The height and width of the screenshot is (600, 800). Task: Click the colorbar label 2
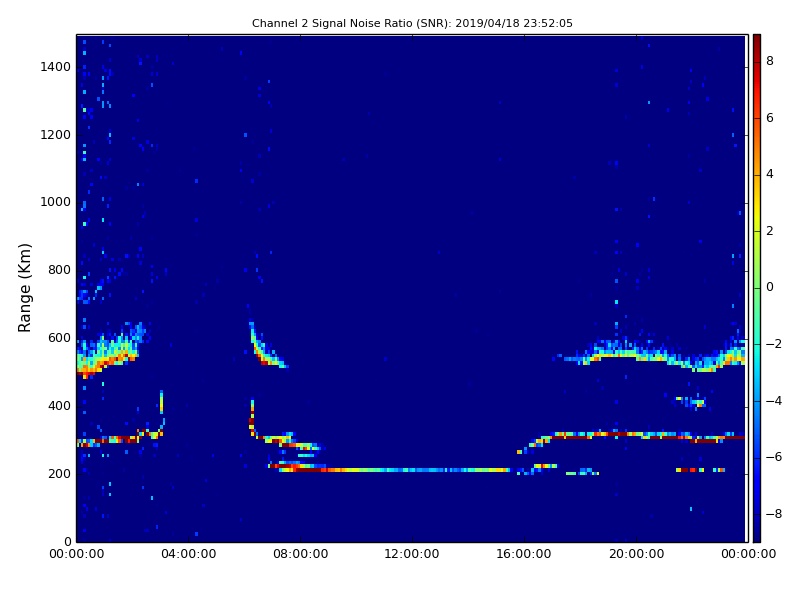click(770, 231)
